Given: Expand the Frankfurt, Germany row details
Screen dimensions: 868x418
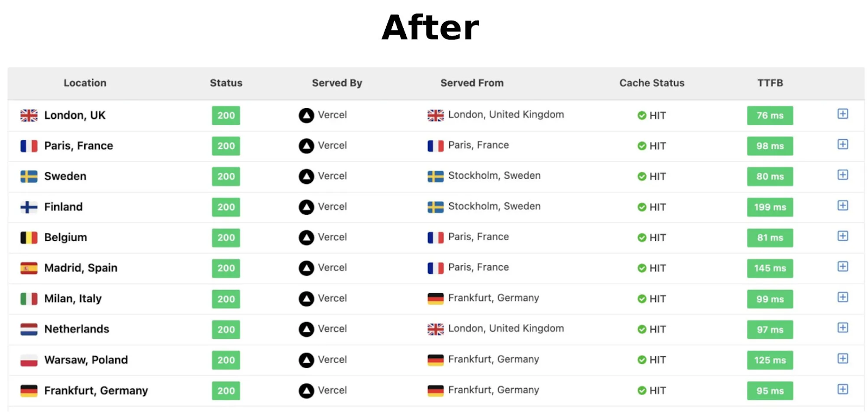Looking at the screenshot, I should [x=843, y=389].
